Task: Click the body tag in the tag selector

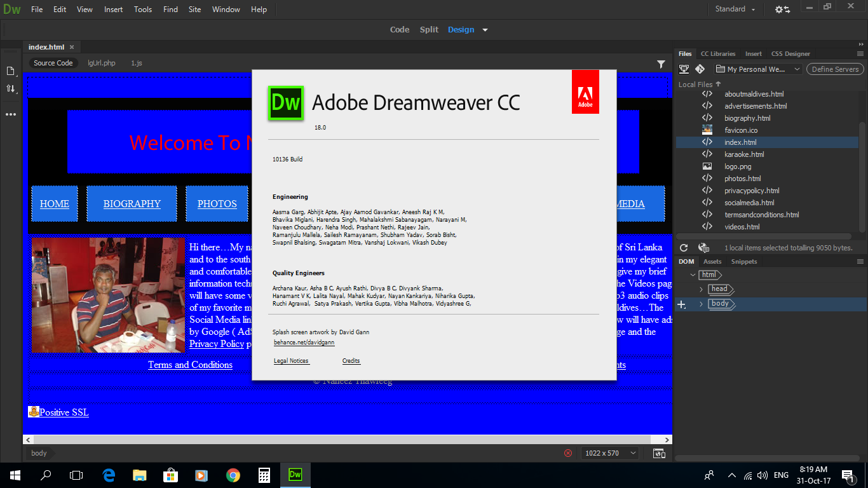Action: [x=39, y=453]
